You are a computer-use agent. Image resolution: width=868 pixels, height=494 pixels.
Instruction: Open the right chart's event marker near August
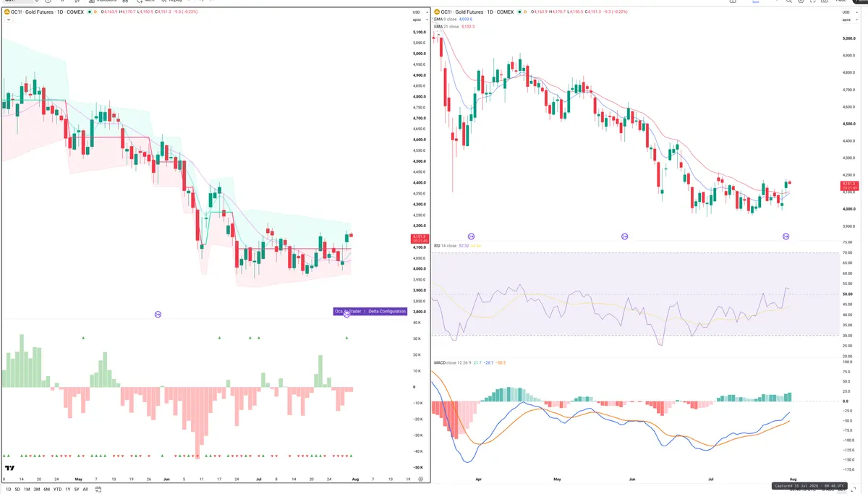coord(786,236)
